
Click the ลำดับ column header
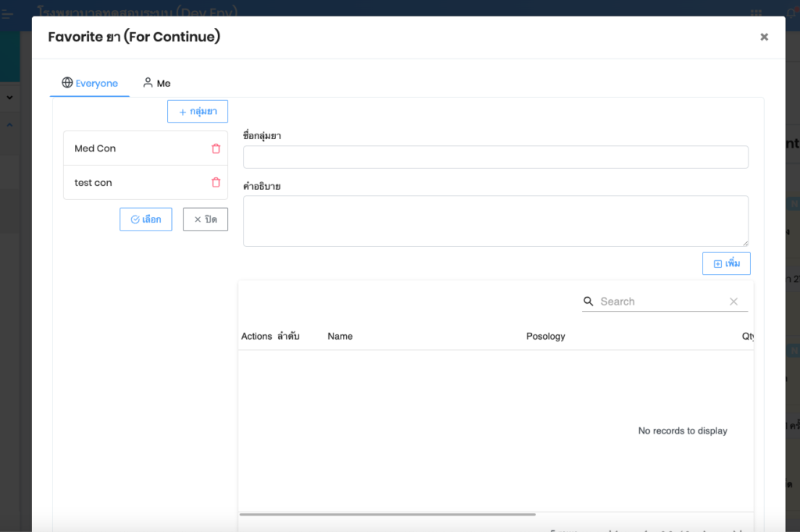(x=288, y=337)
